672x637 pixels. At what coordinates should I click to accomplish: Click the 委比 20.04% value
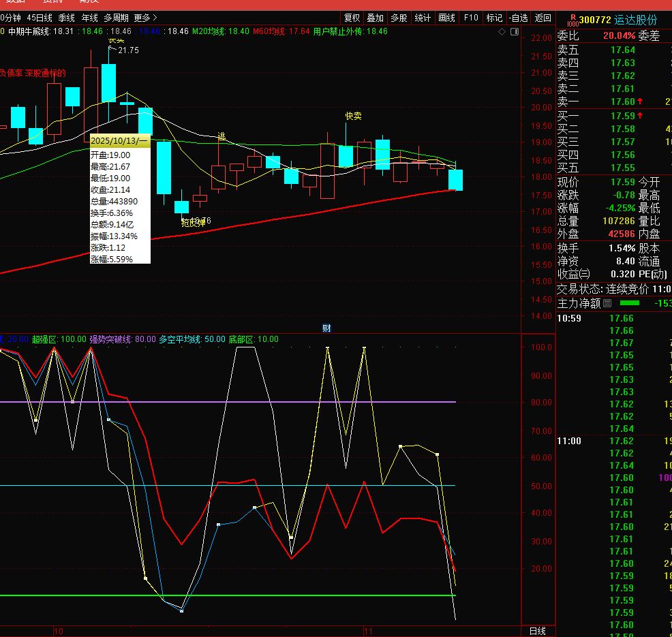pos(620,35)
